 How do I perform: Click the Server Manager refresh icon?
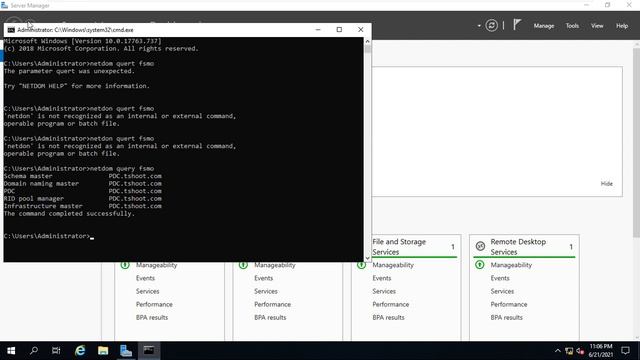click(491, 25)
